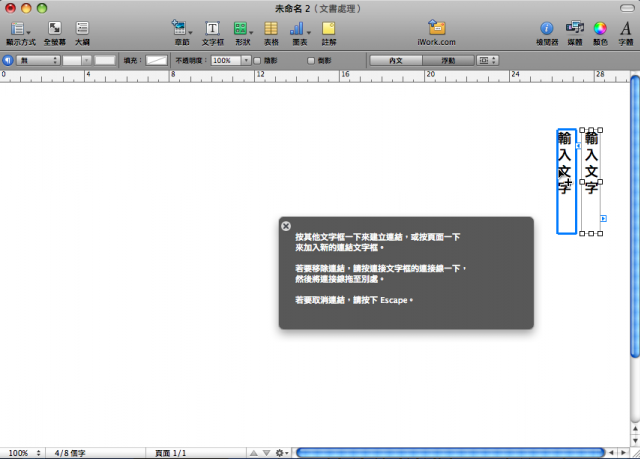Image resolution: width=640 pixels, height=459 pixels.
Task: Open the 圖表 chart icon
Action: 297,29
